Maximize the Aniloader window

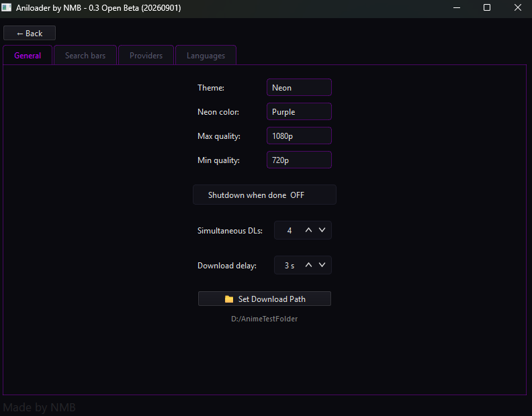pos(487,7)
